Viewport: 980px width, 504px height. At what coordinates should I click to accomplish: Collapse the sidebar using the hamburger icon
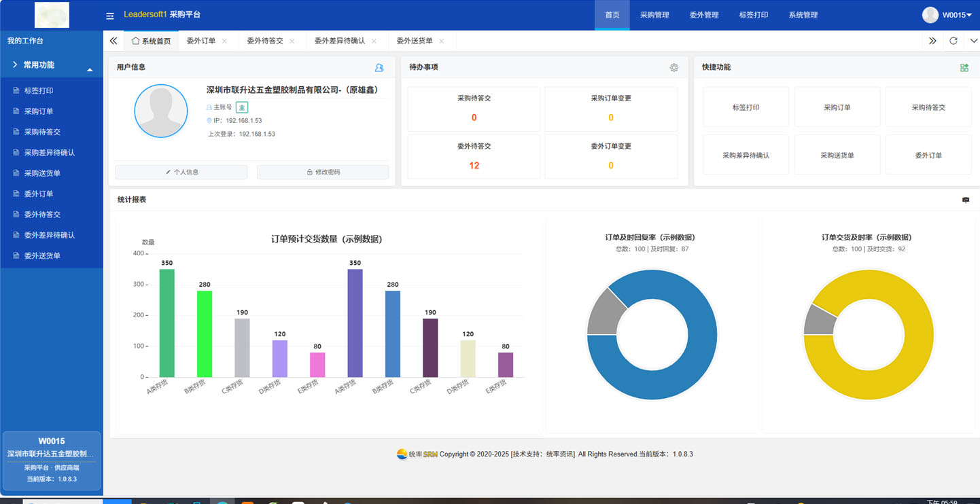pyautogui.click(x=109, y=15)
